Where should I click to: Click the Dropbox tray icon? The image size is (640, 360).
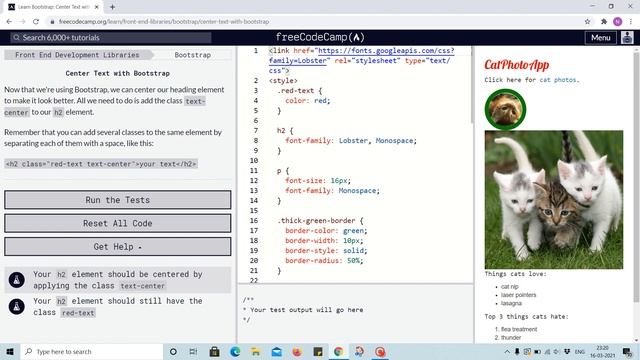pos(567,351)
